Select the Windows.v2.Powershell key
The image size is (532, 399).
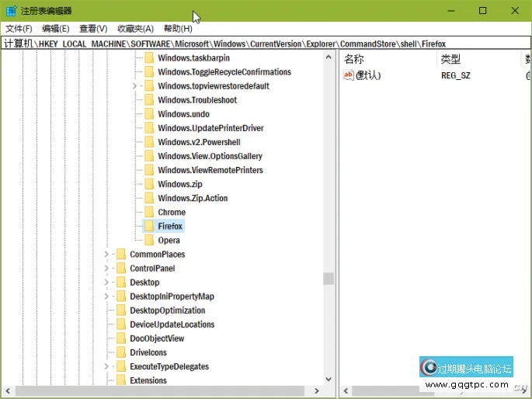tap(199, 142)
